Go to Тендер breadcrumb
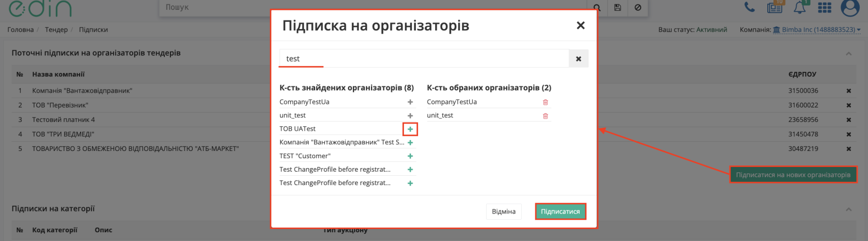 coord(56,30)
